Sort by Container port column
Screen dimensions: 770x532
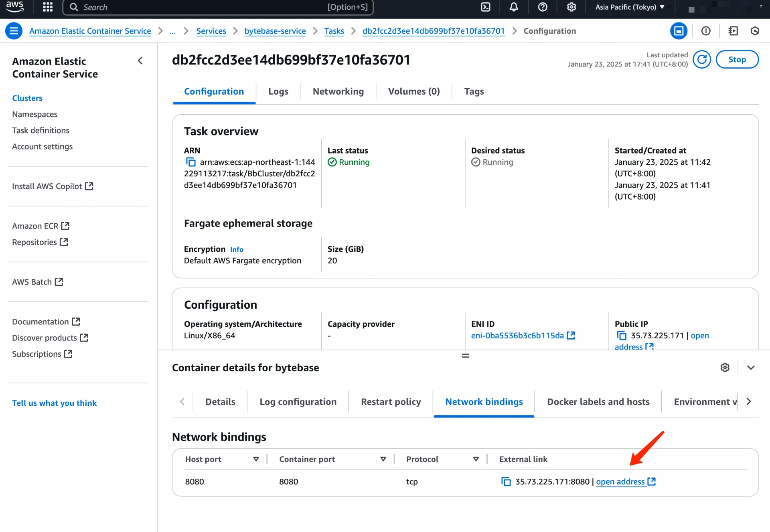click(383, 459)
